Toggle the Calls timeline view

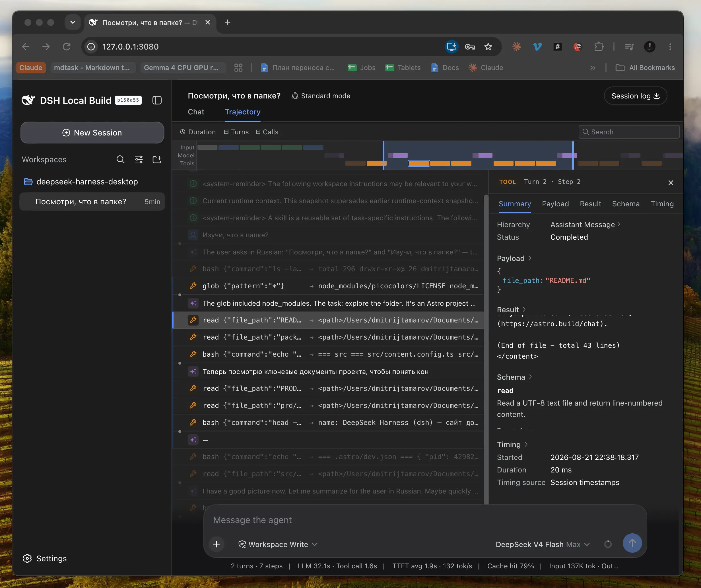click(267, 132)
